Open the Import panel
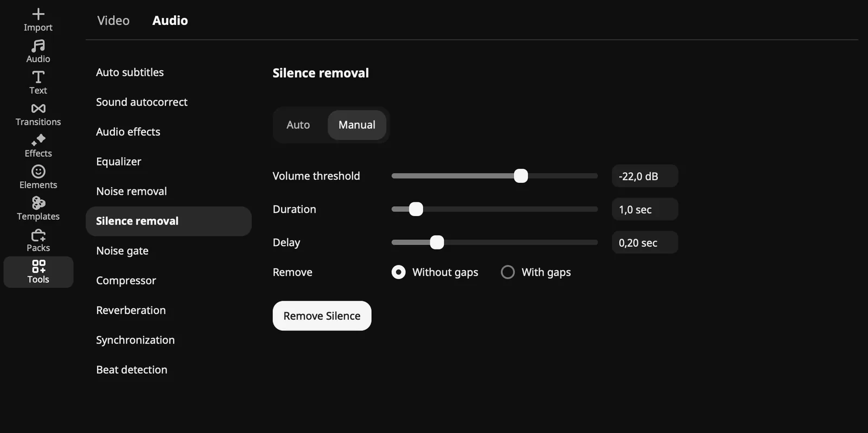Image resolution: width=868 pixels, height=433 pixels. [x=38, y=20]
